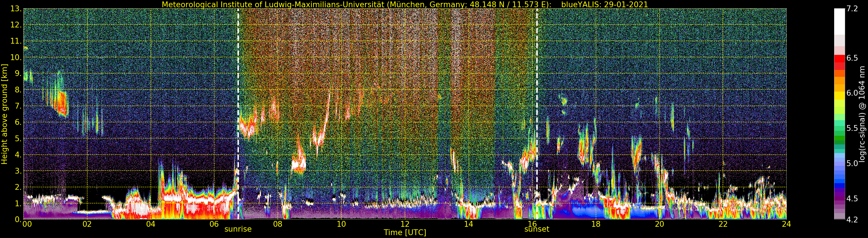The width and height of the screenshot is (868, 238).
Task: Pick the white band atop the colorbar
Action: click(839, 22)
